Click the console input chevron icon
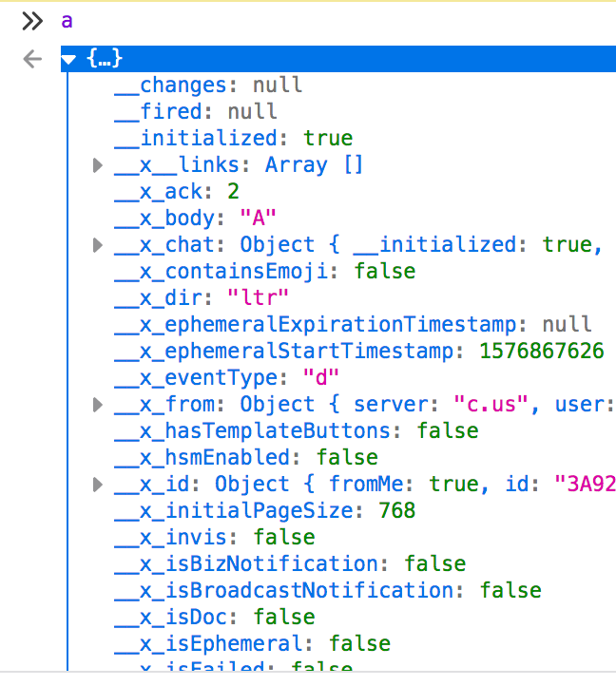The height and width of the screenshot is (686, 616). 32,21
